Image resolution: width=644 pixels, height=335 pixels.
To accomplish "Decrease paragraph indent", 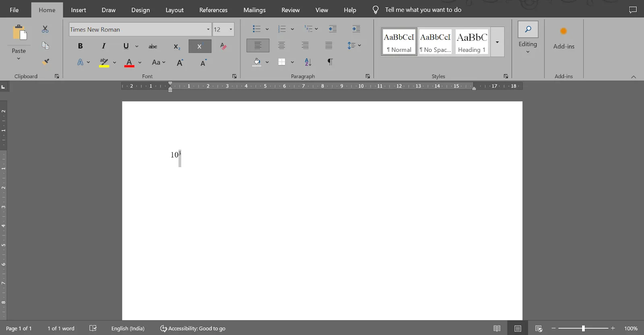I will (332, 29).
